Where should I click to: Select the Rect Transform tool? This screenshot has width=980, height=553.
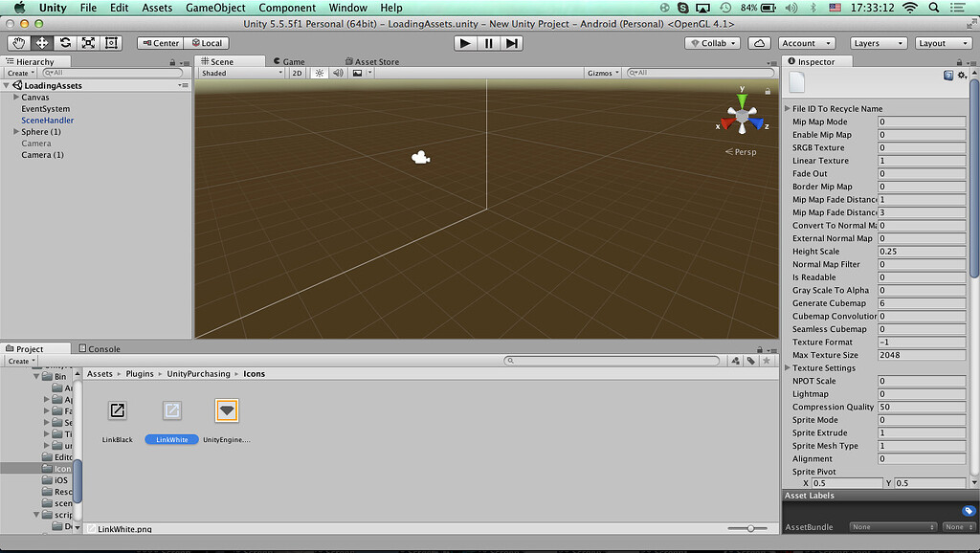click(x=111, y=42)
